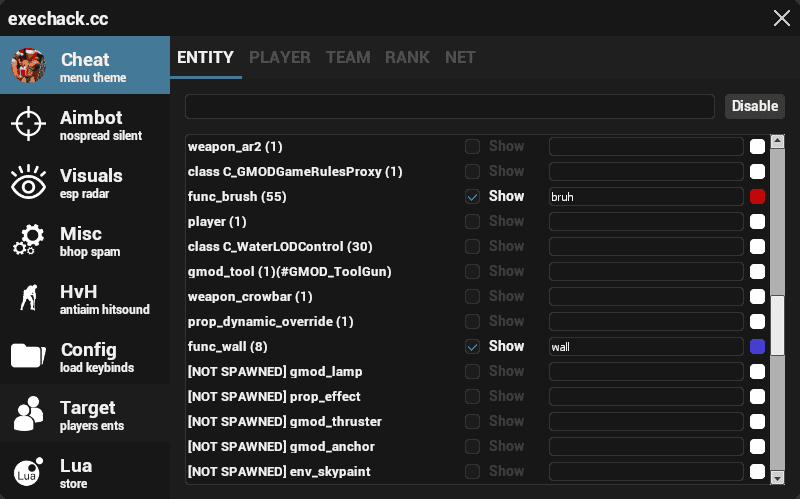Image resolution: width=800 pixels, height=499 pixels.
Task: Select the Aimbot crosshair icon
Action: click(x=28, y=124)
